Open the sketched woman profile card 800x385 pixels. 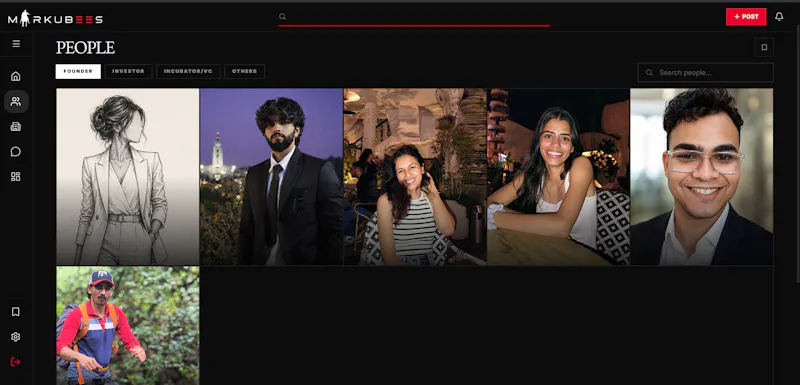coord(128,176)
